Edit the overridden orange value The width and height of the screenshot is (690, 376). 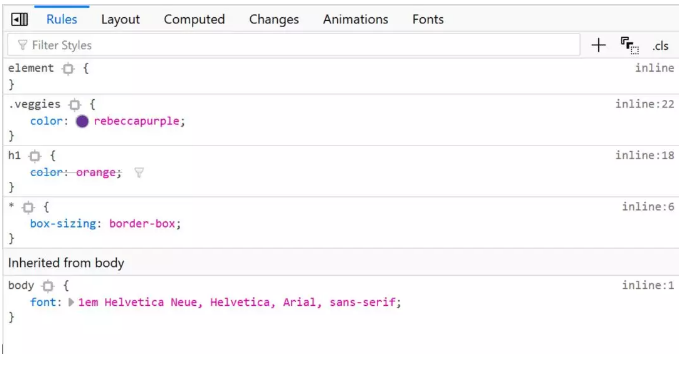click(95, 173)
